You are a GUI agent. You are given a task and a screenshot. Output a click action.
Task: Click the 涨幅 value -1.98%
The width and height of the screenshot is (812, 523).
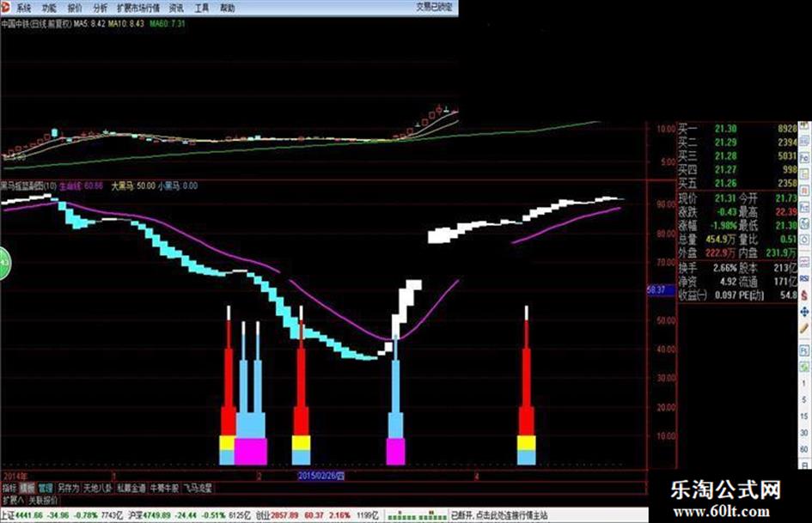(723, 226)
